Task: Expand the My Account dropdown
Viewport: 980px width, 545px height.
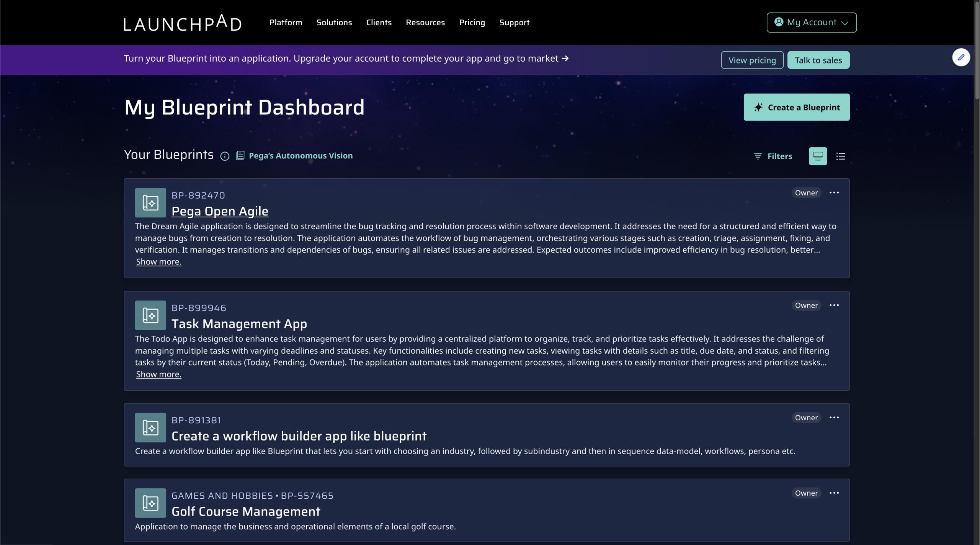Action: [811, 22]
